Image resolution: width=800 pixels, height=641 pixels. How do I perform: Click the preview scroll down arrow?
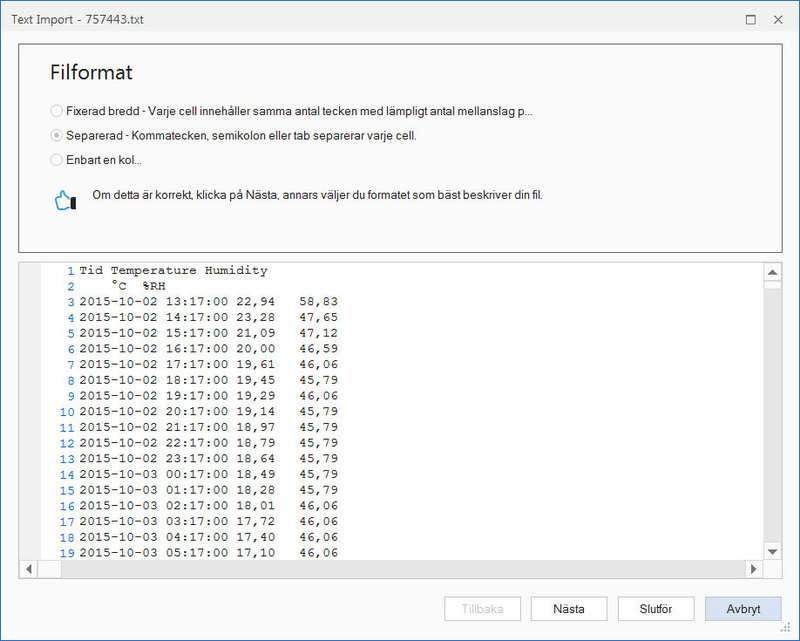[772, 551]
